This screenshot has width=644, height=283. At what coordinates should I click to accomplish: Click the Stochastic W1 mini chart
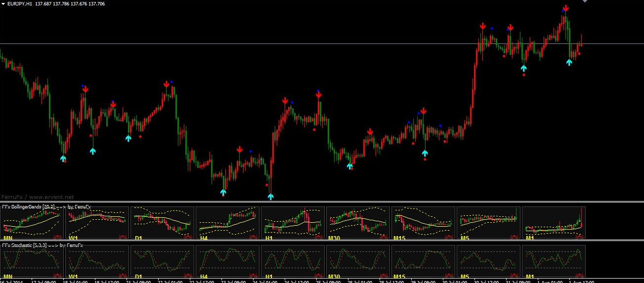tap(96, 260)
